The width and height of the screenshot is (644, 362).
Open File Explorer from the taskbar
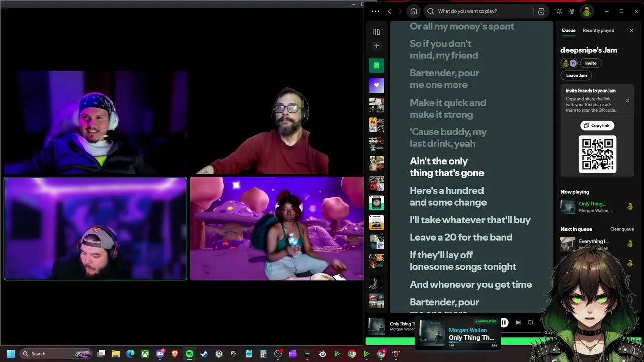[x=116, y=354]
